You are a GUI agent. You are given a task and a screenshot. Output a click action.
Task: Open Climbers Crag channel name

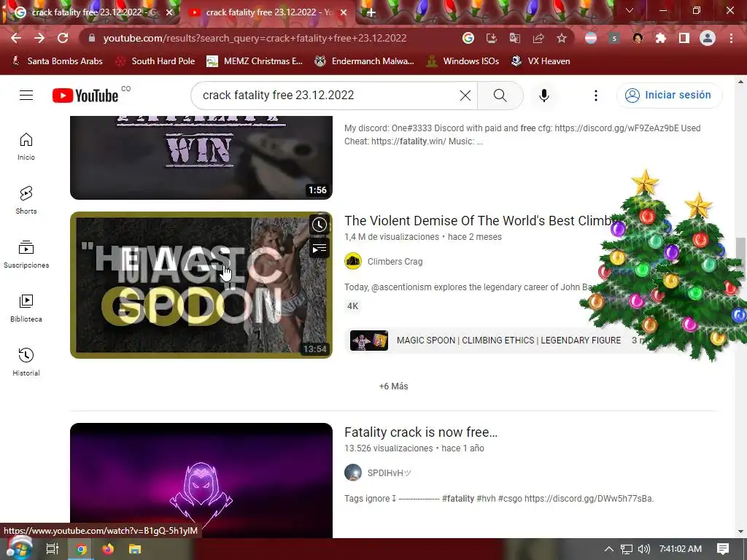point(395,262)
